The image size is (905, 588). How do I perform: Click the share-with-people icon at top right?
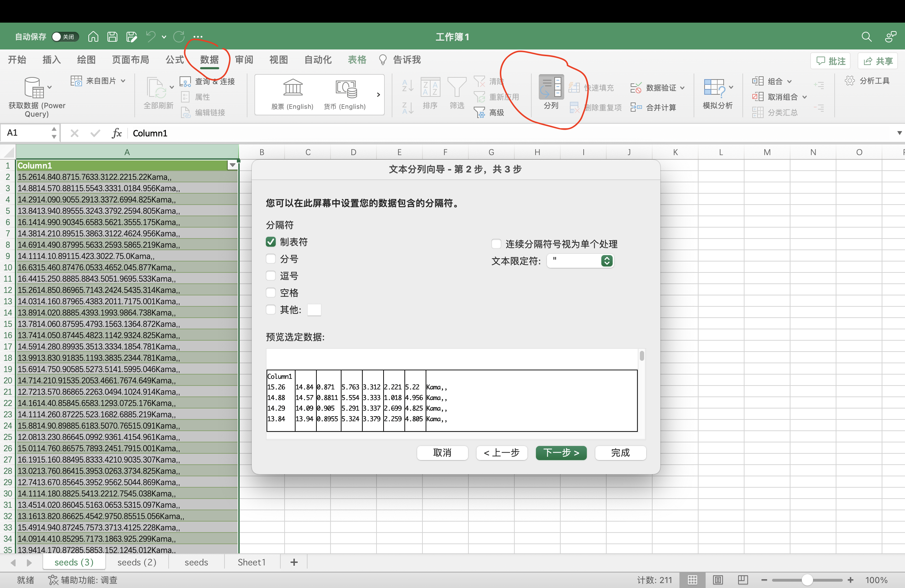(891, 37)
